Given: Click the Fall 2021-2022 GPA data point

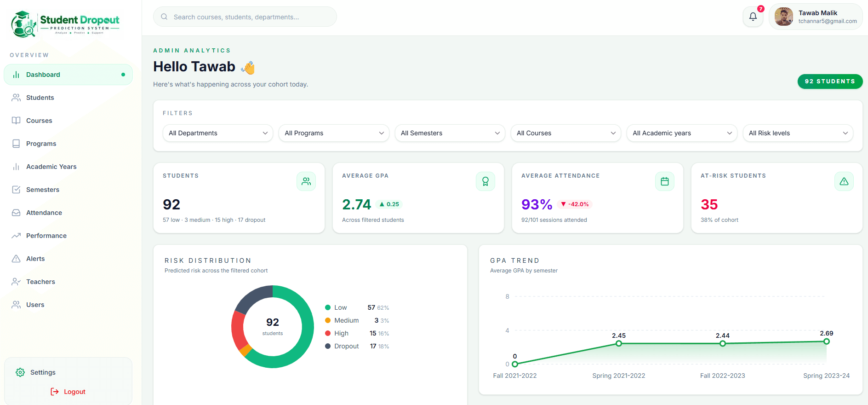Looking at the screenshot, I should [x=515, y=364].
